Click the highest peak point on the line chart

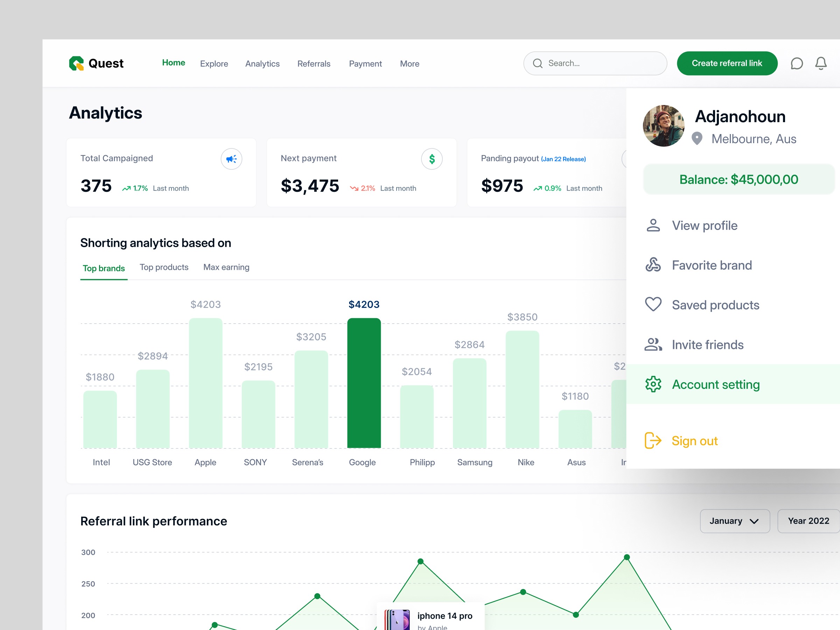pyautogui.click(x=627, y=557)
